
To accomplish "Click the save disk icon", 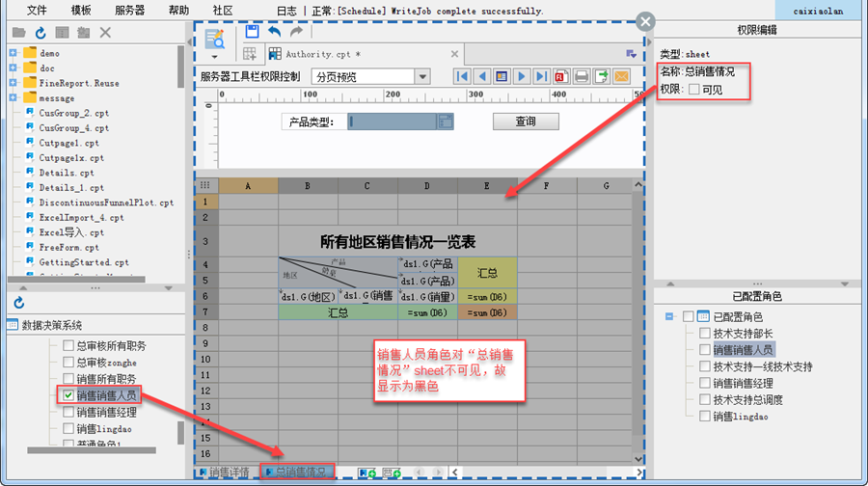I will click(x=252, y=32).
